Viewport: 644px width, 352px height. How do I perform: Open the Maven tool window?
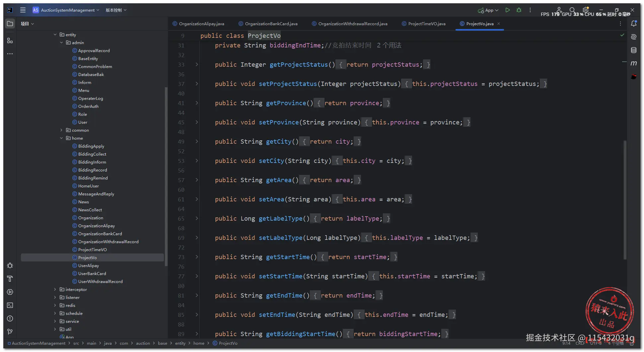pos(634,63)
